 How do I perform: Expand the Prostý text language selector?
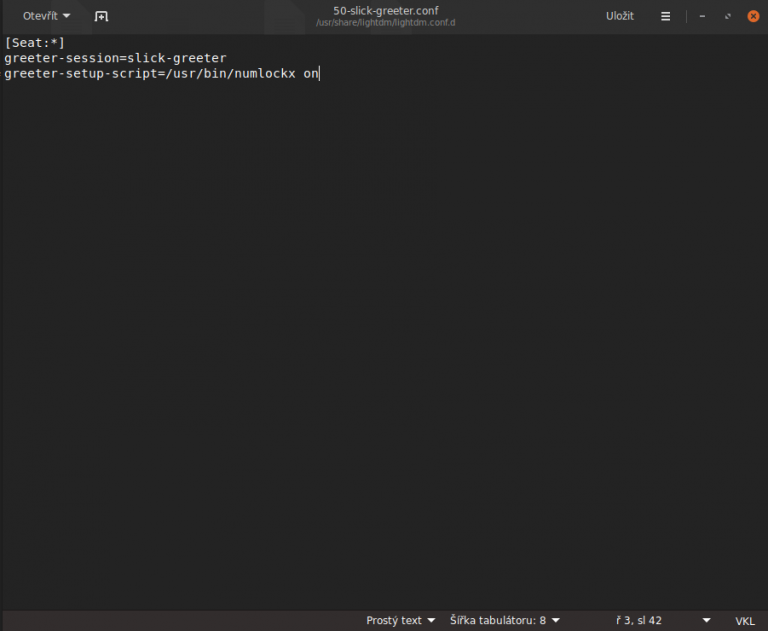pos(400,620)
